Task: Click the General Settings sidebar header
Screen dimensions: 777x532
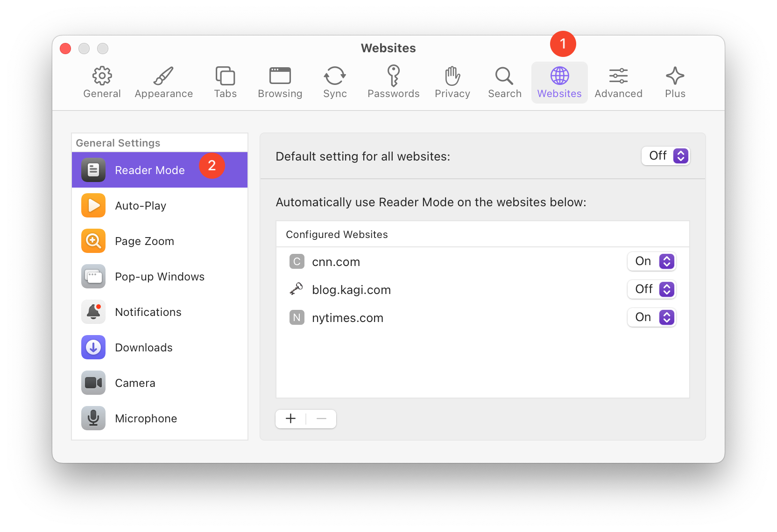Action: [x=118, y=143]
